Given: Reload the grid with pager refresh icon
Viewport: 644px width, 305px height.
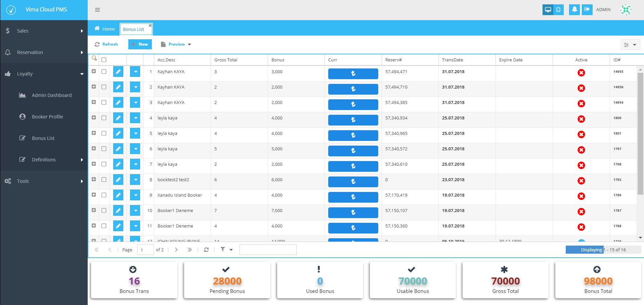Looking at the screenshot, I should click(206, 250).
